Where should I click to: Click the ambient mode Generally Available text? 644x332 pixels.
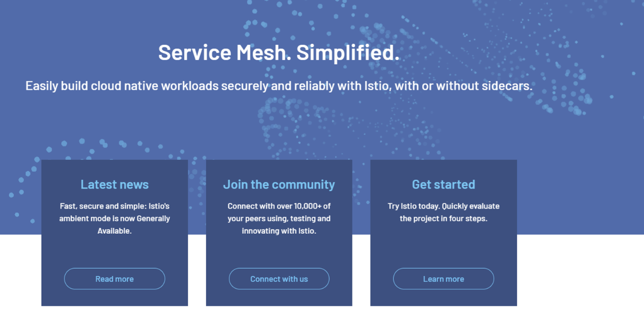pyautogui.click(x=114, y=218)
